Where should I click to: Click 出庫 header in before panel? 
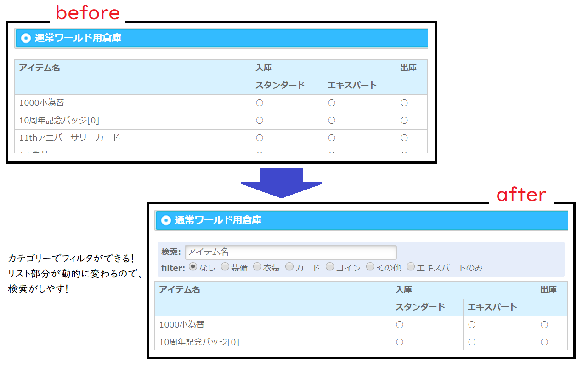[x=408, y=68]
